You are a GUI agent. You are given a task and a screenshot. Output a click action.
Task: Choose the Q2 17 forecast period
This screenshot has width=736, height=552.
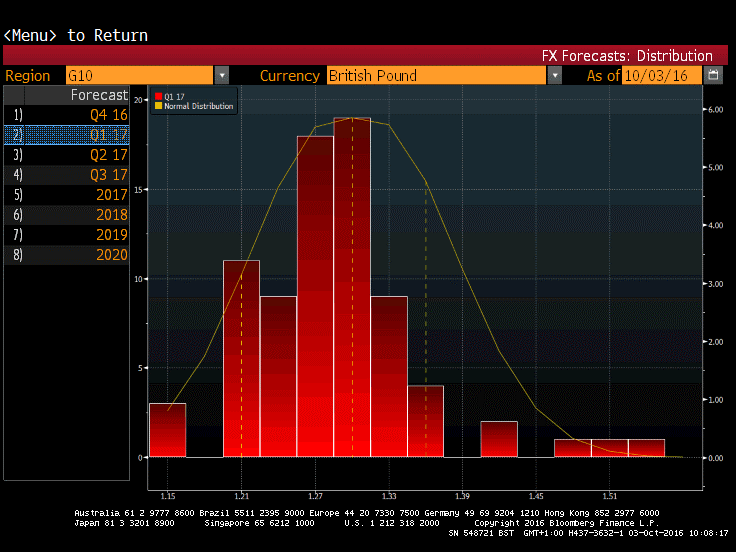pos(67,155)
